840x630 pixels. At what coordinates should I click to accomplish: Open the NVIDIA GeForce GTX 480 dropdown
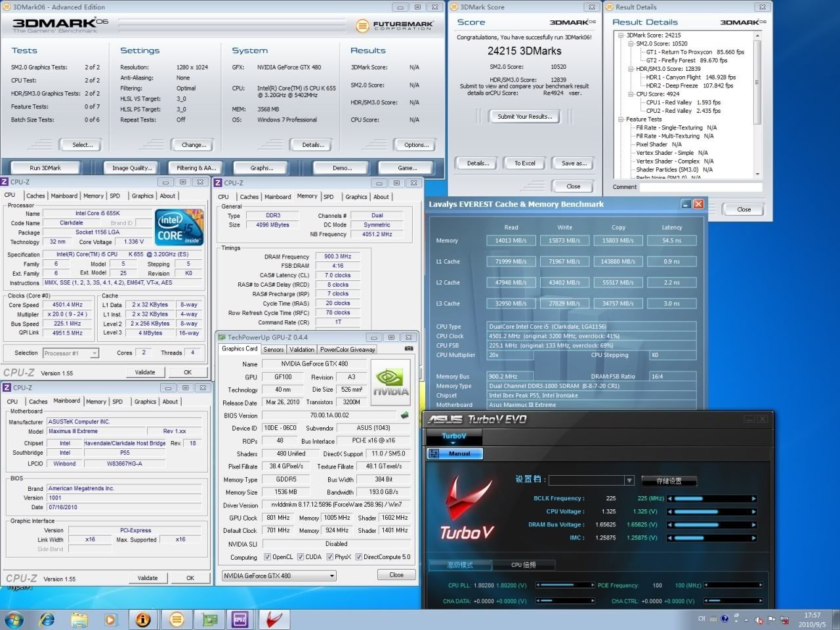coord(280,576)
